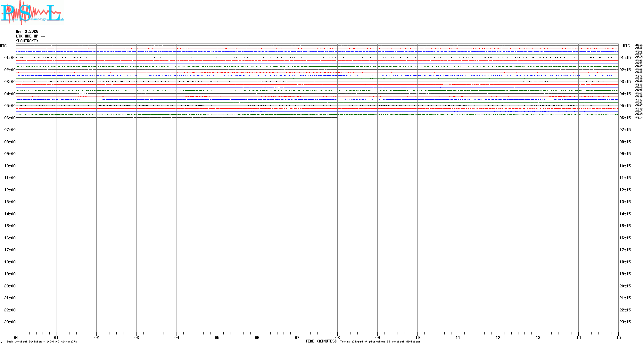Click the date text Apr 9,2026
This screenshot has height=346, width=644.
[x=27, y=31]
